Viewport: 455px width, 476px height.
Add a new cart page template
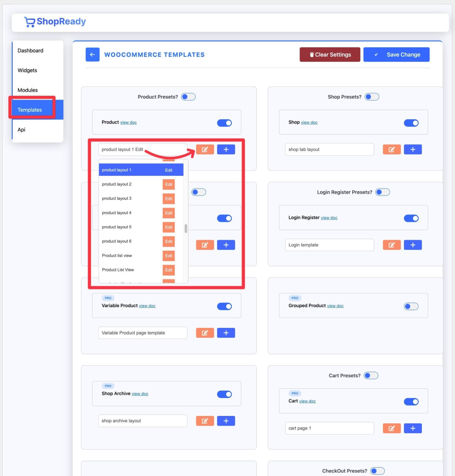[x=413, y=428]
